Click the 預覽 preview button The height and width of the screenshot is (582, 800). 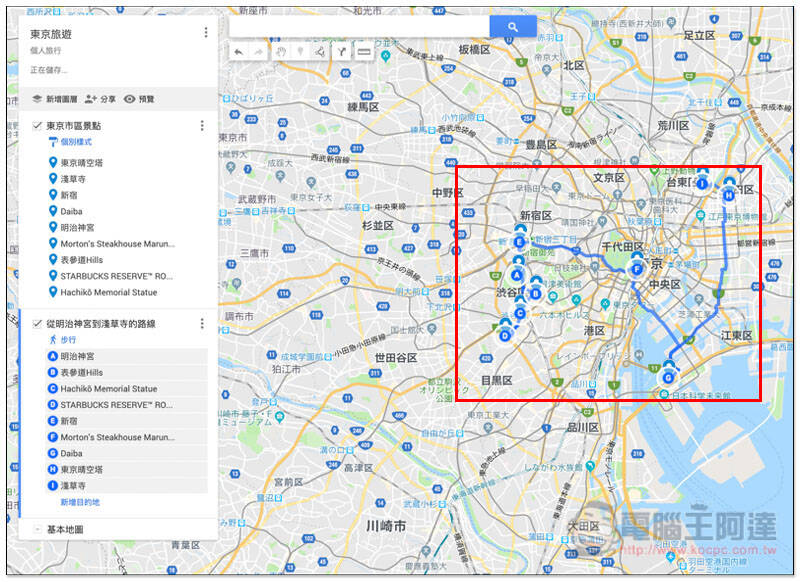[139, 99]
